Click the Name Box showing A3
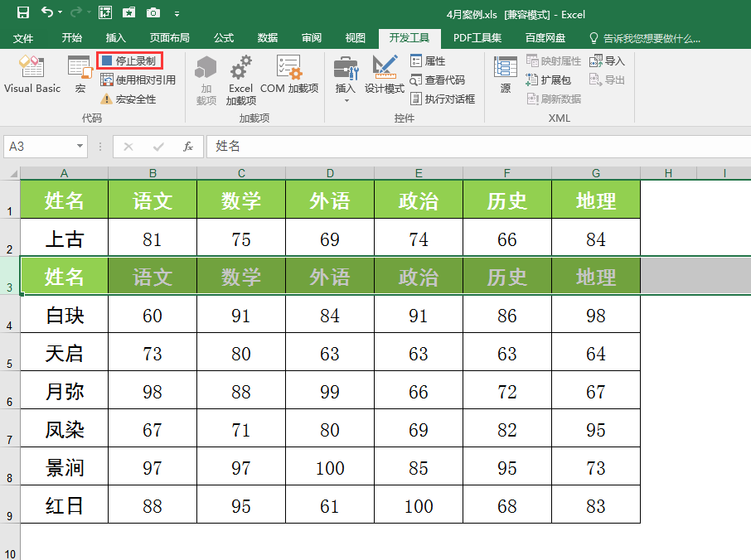The image size is (751, 560). pos(38,147)
